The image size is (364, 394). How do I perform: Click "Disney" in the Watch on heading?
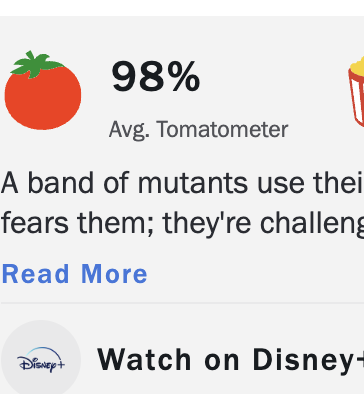pyautogui.click(x=302, y=361)
